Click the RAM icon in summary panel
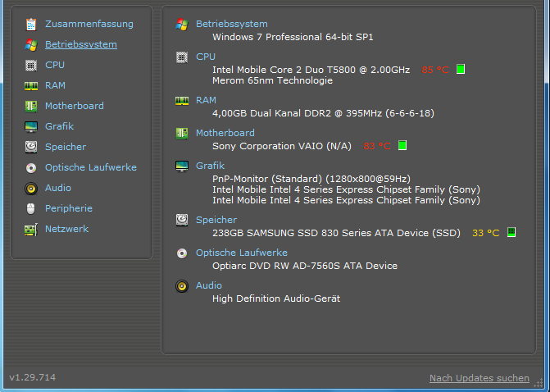Screen dimensions: 550x392 pos(182,100)
